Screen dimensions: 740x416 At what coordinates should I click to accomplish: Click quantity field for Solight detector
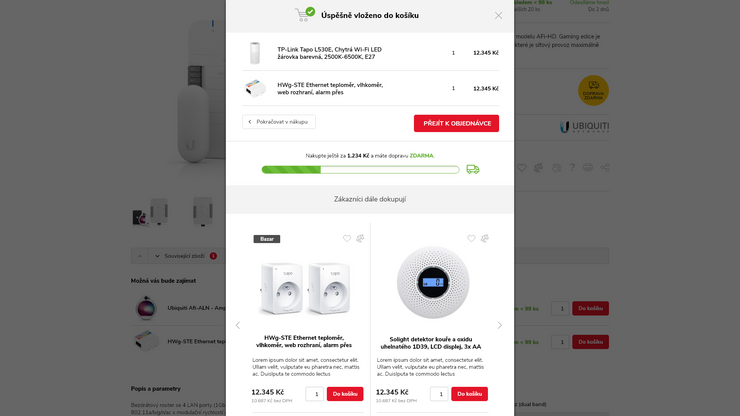(x=439, y=394)
